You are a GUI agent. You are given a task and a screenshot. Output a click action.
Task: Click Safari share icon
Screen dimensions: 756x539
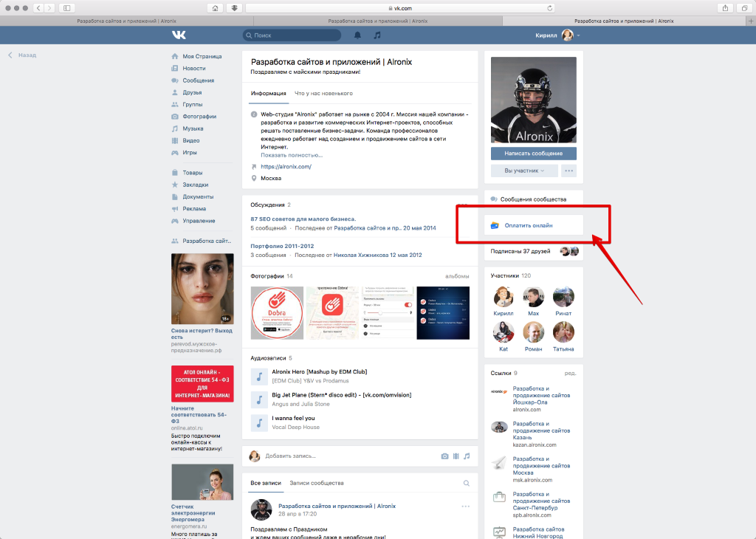pos(725,8)
